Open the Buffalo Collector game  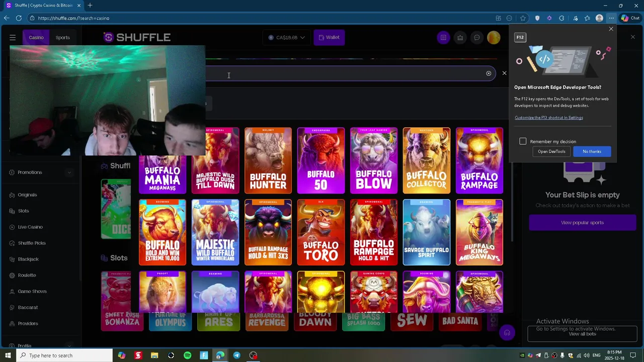tap(427, 161)
